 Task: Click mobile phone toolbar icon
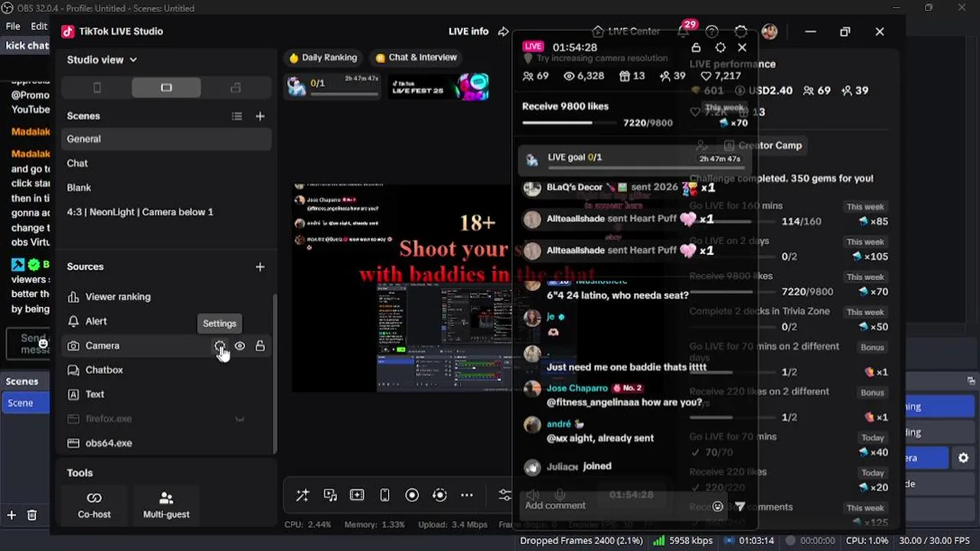[x=384, y=495]
